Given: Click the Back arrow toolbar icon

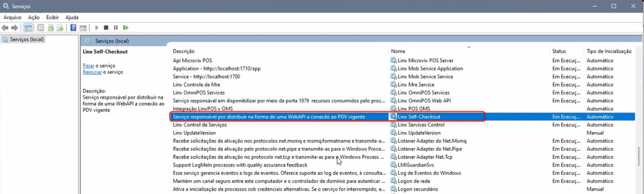Looking at the screenshot, I should click(5, 28).
